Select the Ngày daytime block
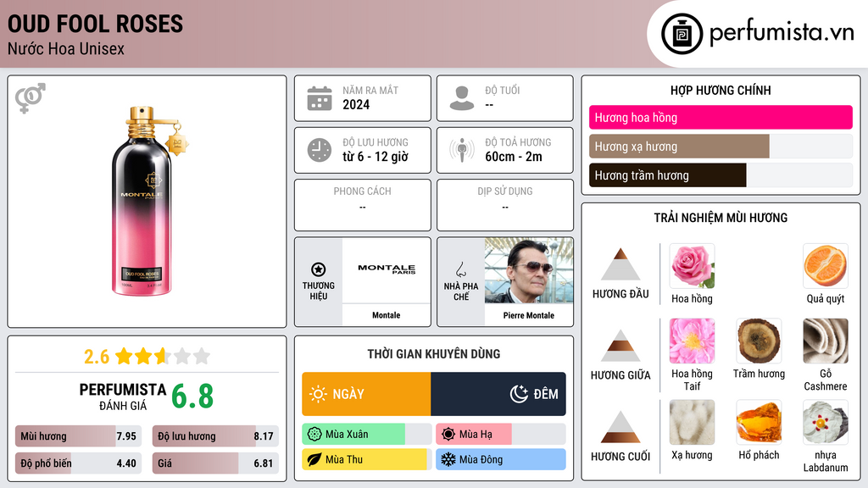Image resolution: width=868 pixels, height=488 pixels. point(366,394)
